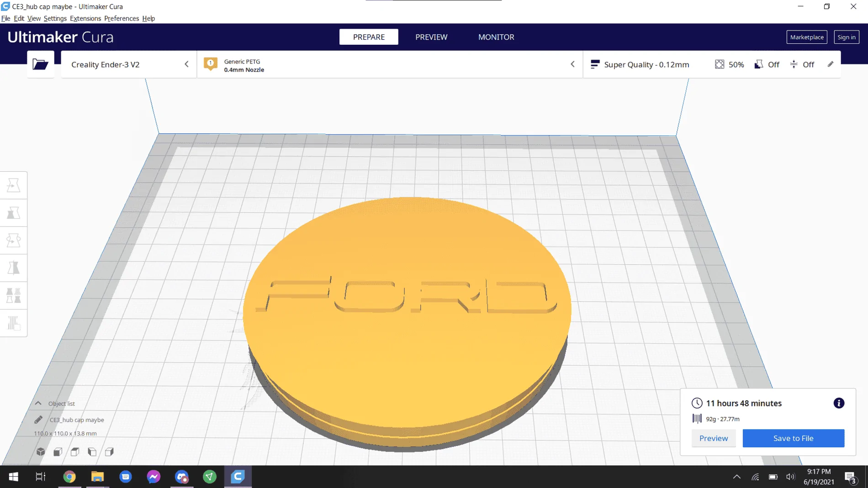This screenshot has width=868, height=488.
Task: Open the notification center icon
Action: click(x=851, y=478)
